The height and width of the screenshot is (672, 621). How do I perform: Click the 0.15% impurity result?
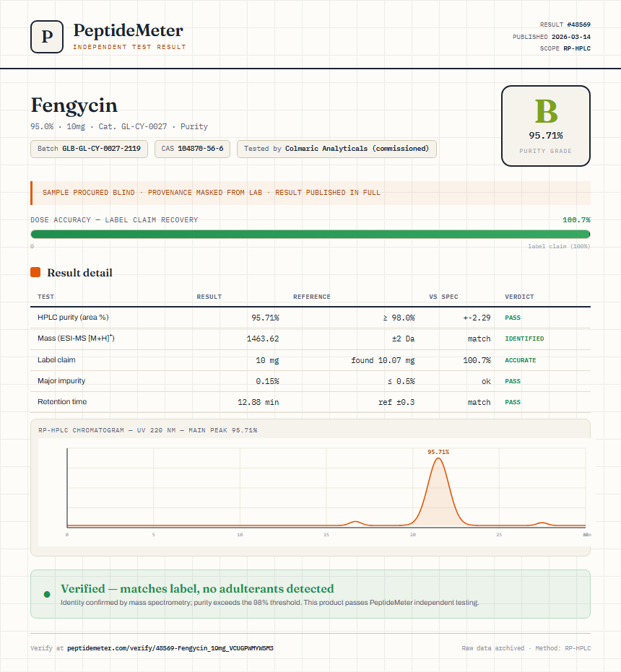click(268, 381)
